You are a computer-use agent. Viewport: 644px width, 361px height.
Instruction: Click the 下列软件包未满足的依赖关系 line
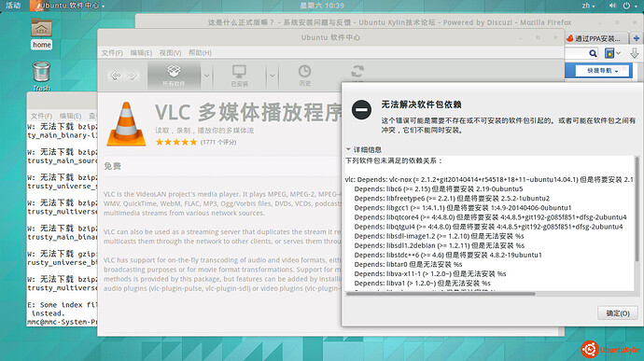[x=394, y=160]
